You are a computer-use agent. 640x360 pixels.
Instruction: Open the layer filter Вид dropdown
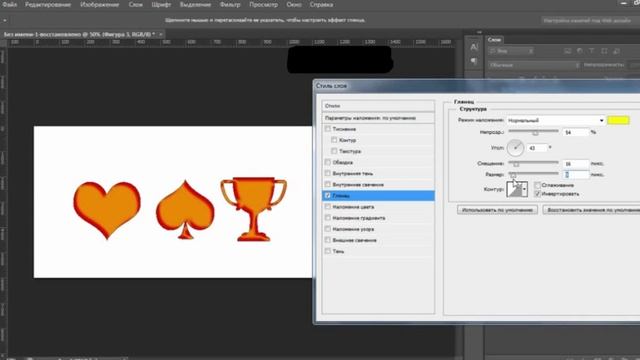511,51
